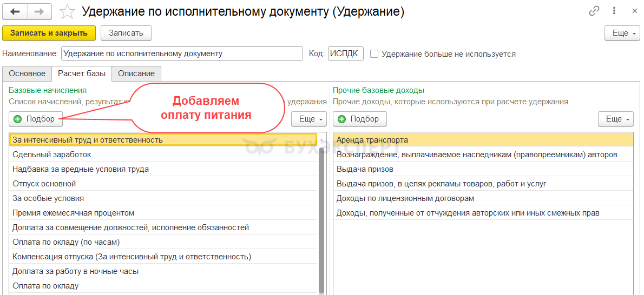Toggle Удержание больше не используется checkbox
The height and width of the screenshot is (295, 644).
pyautogui.click(x=374, y=53)
